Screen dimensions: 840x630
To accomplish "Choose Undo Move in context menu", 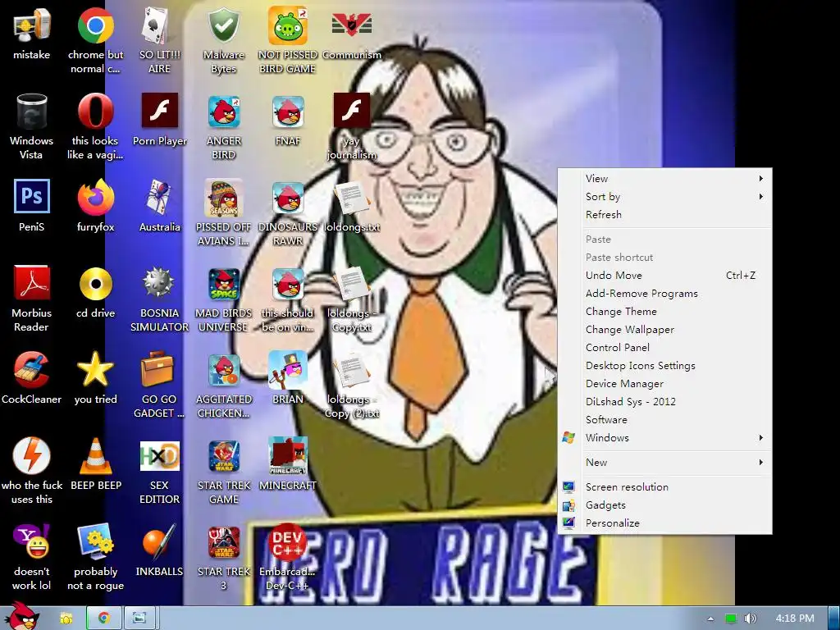I will click(x=664, y=276).
